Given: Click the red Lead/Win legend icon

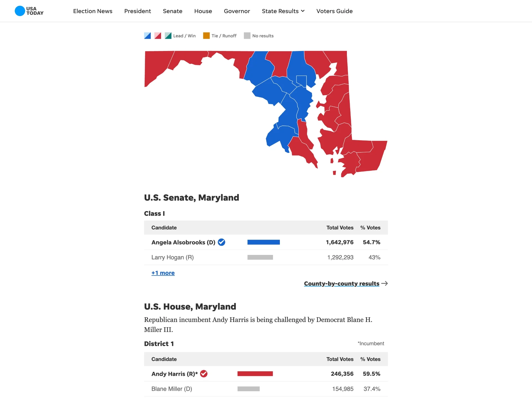Looking at the screenshot, I should click(x=158, y=35).
